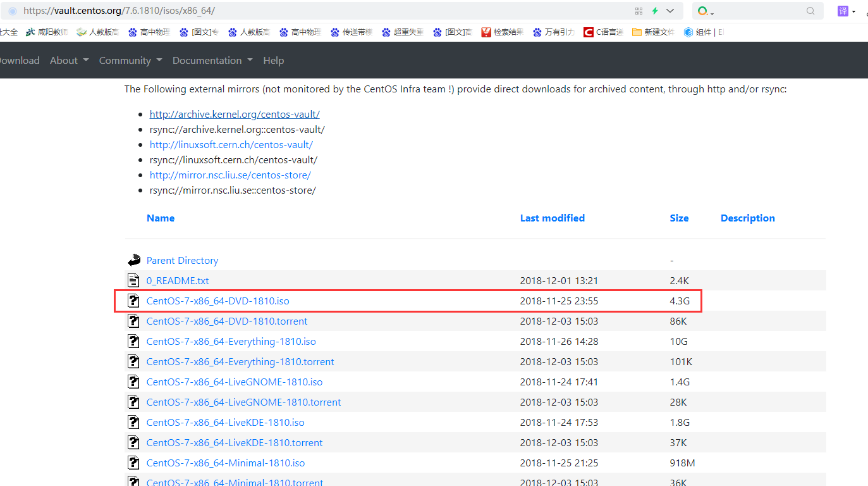Select the 918M size value

pyautogui.click(x=683, y=463)
